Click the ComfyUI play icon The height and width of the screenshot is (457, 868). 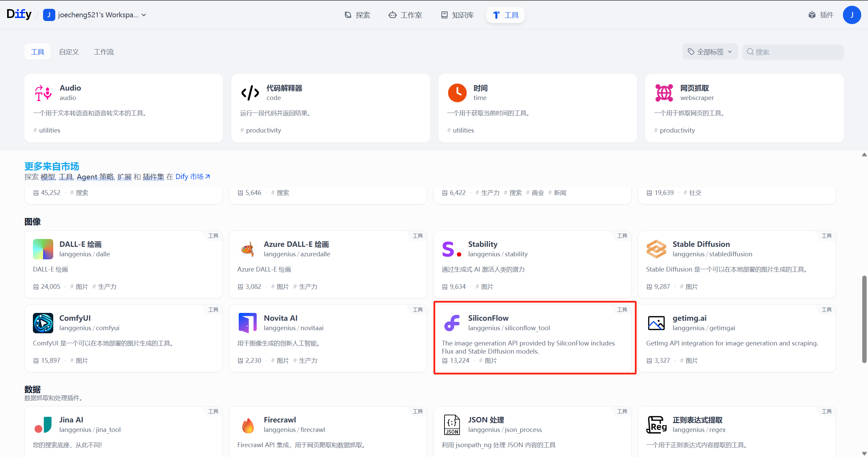43,323
